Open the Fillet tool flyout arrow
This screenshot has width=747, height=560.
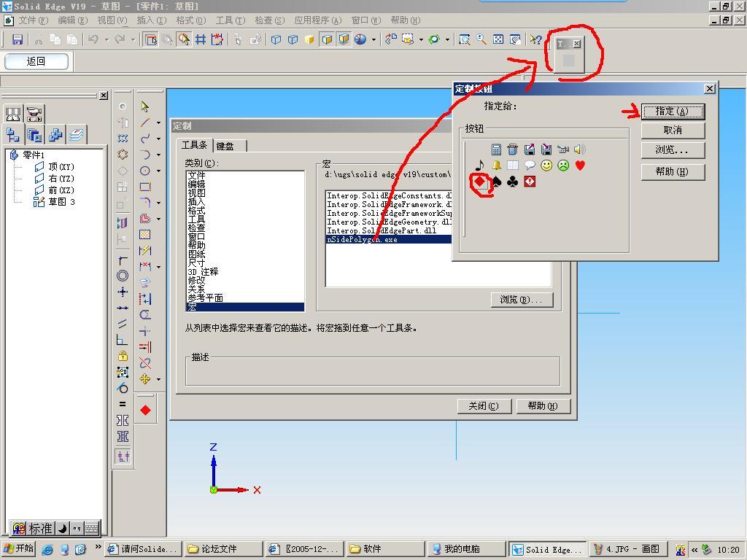(x=158, y=203)
